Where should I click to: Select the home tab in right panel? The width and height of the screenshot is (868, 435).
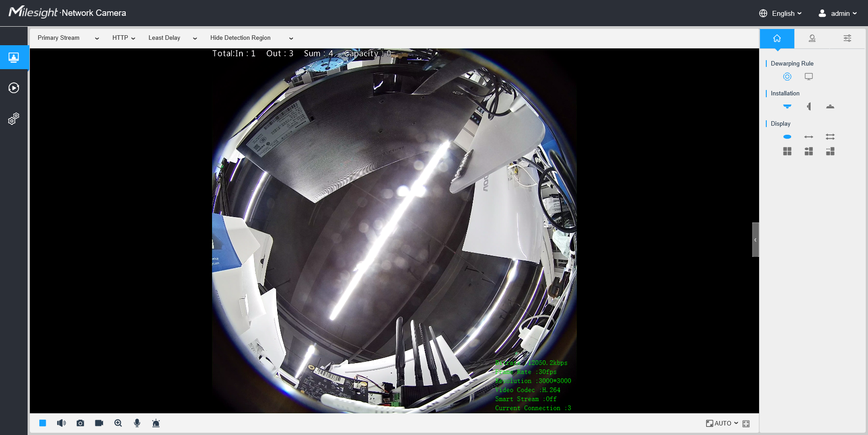pyautogui.click(x=777, y=38)
